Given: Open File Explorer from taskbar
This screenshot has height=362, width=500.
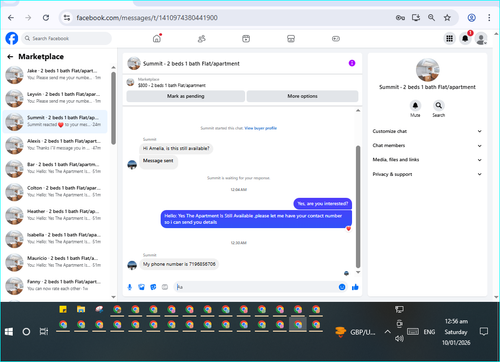Looking at the screenshot, I should 81,309.
